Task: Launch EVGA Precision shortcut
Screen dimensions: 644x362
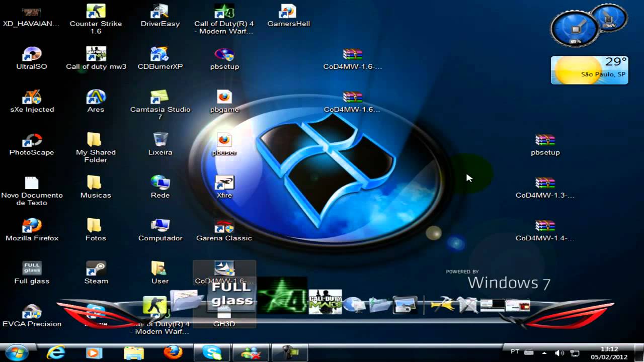Action: (x=32, y=316)
